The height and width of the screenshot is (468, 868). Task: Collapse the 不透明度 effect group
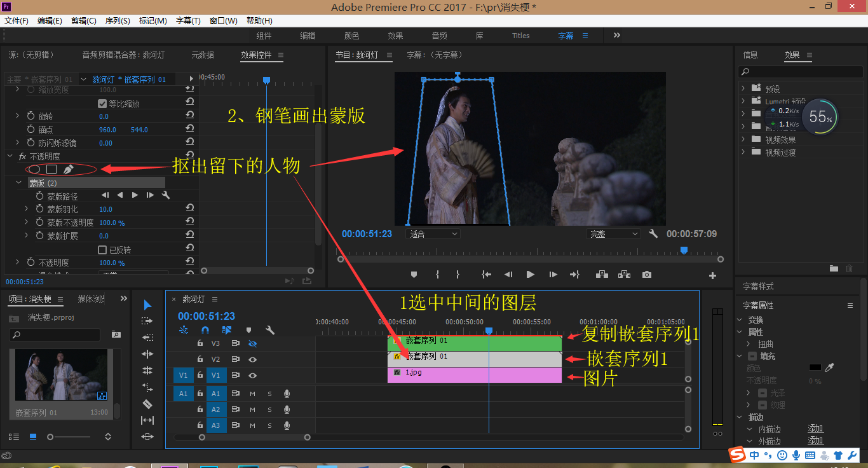click(10, 156)
